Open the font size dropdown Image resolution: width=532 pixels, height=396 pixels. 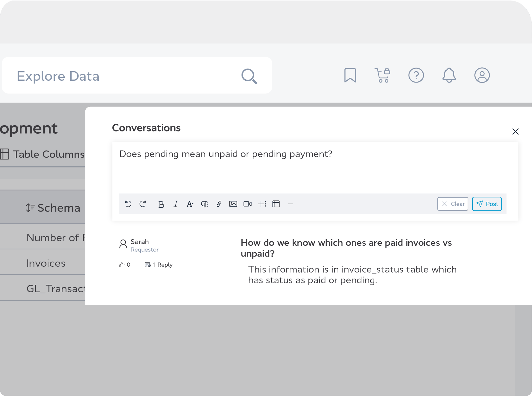click(x=190, y=204)
